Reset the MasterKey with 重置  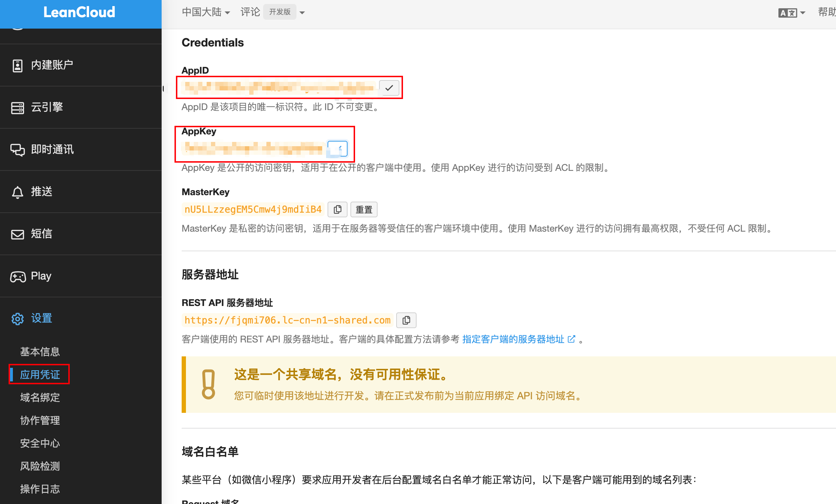[364, 209]
